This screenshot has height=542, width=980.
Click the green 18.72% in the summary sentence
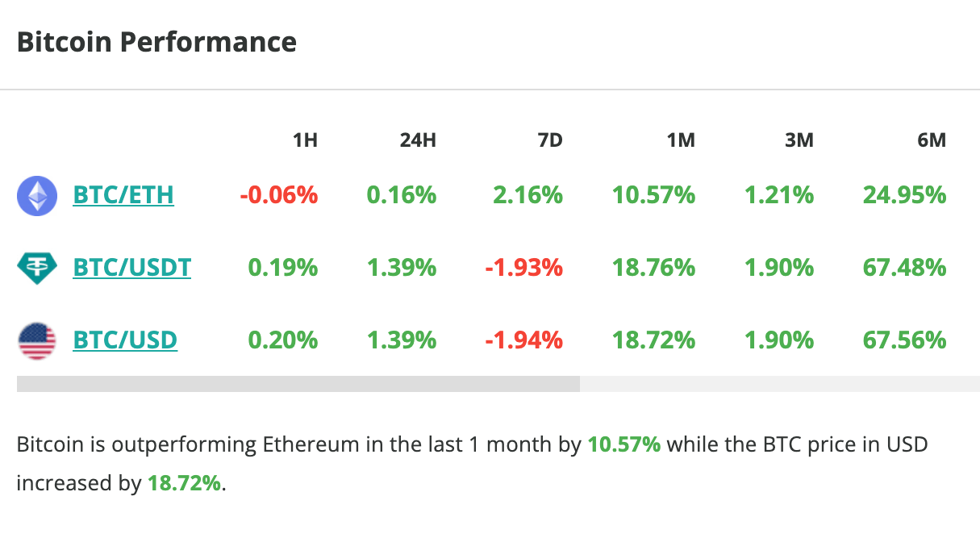coord(184,484)
